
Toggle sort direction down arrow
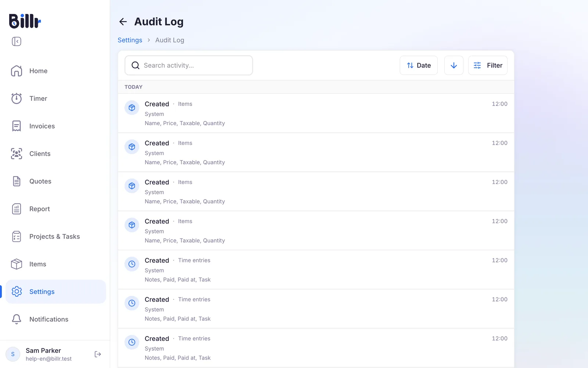click(x=454, y=66)
